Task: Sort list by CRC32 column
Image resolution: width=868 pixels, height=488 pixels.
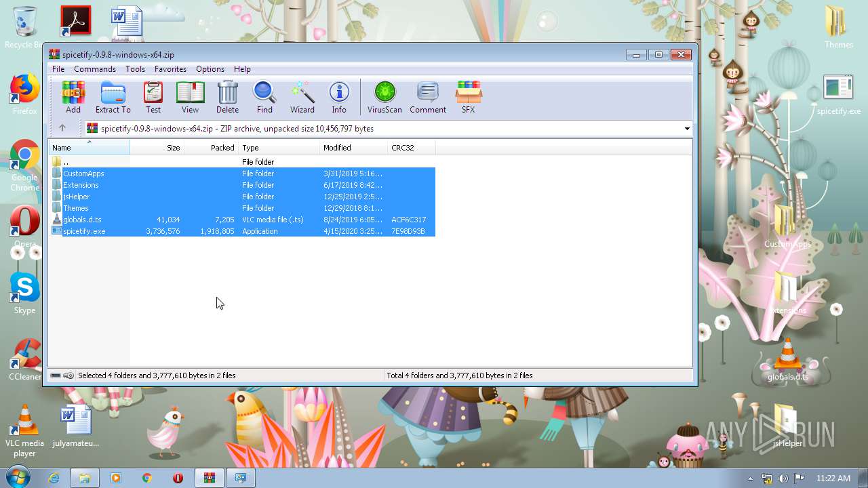Action: pyautogui.click(x=411, y=147)
